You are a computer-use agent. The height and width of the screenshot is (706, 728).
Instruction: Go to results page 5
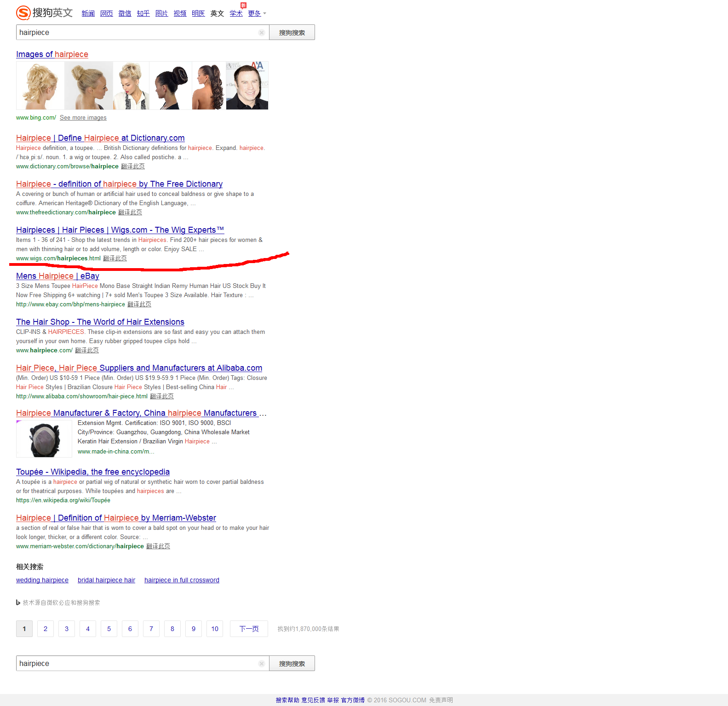pyautogui.click(x=109, y=629)
